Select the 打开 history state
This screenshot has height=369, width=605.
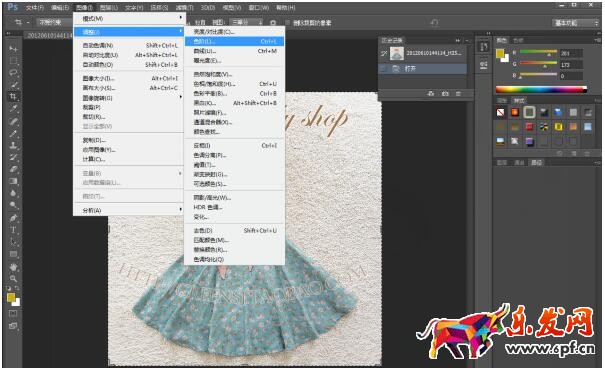pyautogui.click(x=422, y=69)
